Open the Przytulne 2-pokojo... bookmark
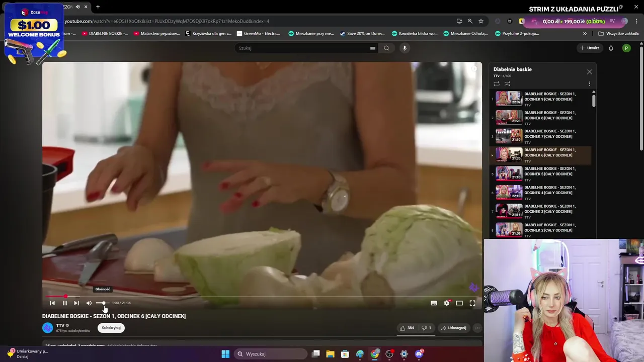 pyautogui.click(x=517, y=34)
